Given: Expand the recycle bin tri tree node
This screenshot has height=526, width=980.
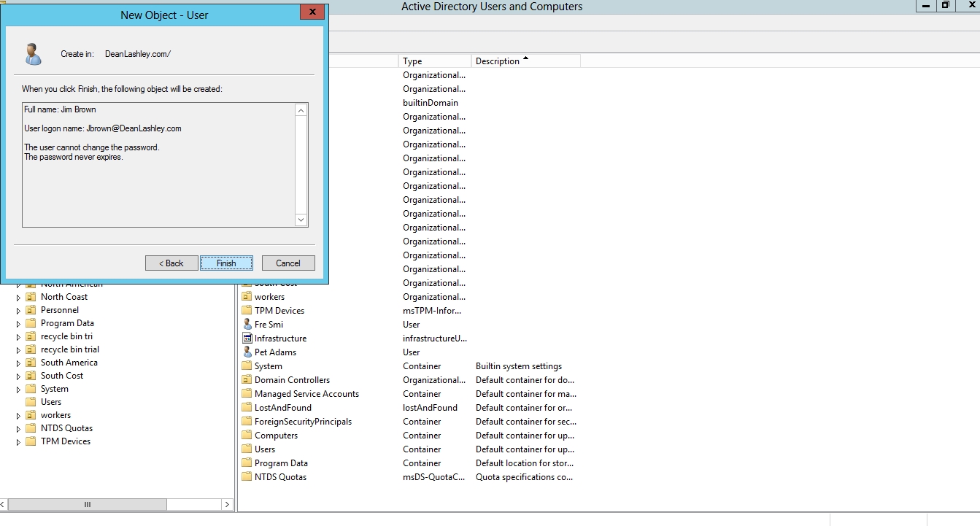Looking at the screenshot, I should pyautogui.click(x=19, y=337).
